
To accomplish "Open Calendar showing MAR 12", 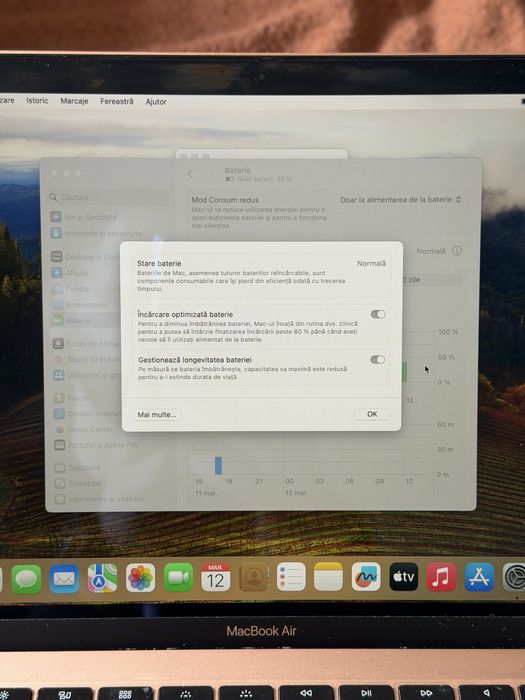I will [216, 577].
